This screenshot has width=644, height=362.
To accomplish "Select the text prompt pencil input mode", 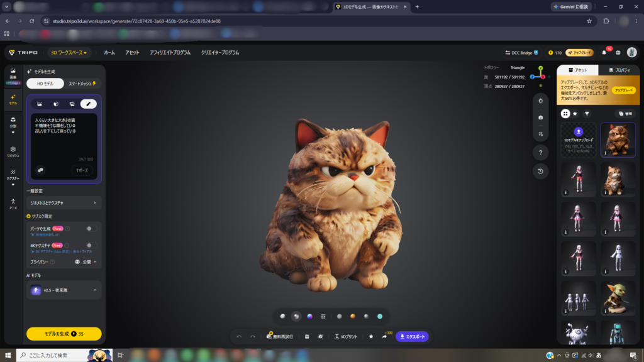I will 88,104.
